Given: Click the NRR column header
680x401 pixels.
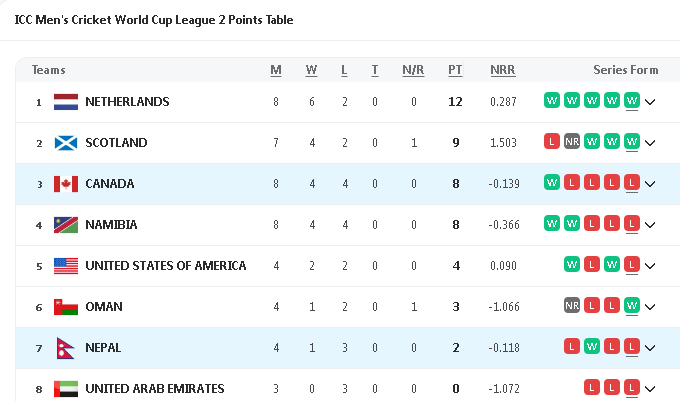Looking at the screenshot, I should point(502,70).
